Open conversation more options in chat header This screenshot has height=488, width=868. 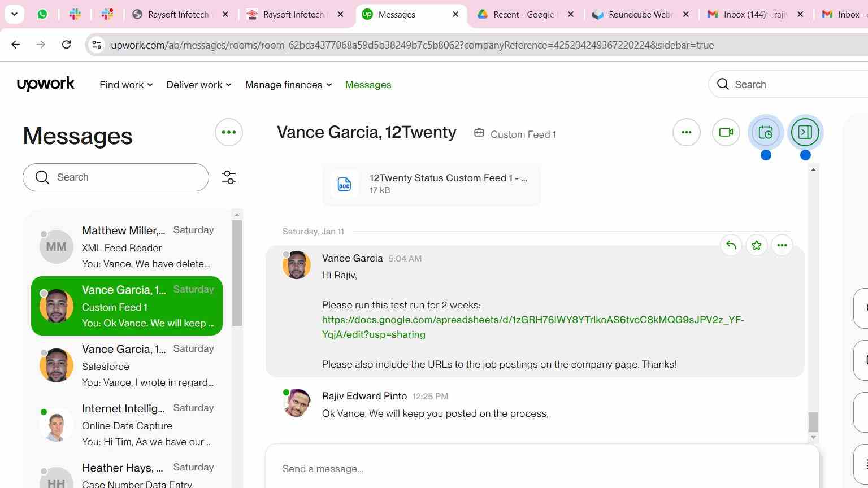click(x=687, y=132)
